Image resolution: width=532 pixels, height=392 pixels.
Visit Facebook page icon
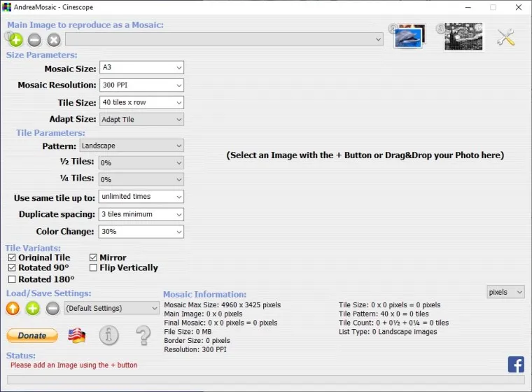(x=516, y=365)
